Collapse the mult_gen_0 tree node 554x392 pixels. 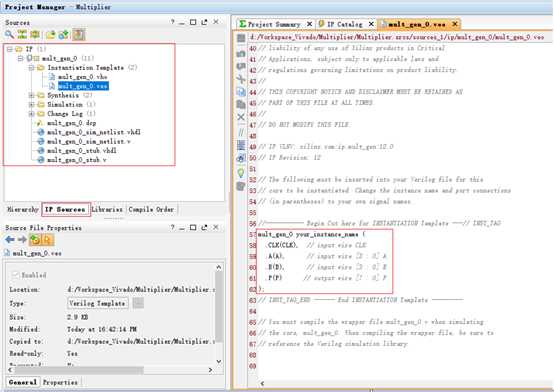pyautogui.click(x=20, y=58)
